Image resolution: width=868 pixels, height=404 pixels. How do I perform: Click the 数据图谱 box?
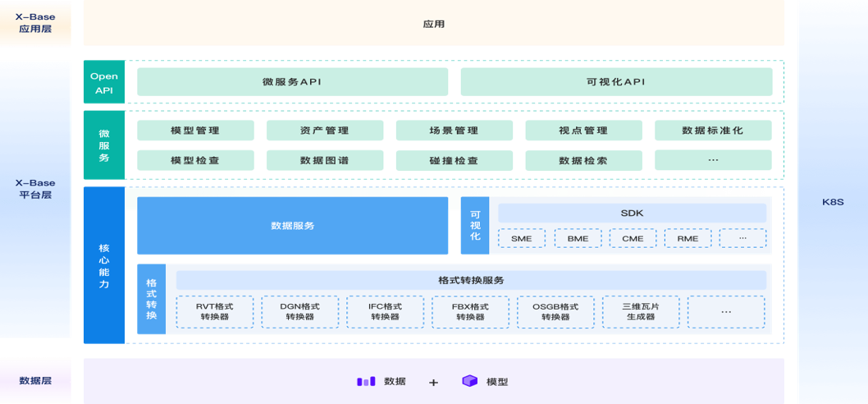[x=324, y=160]
